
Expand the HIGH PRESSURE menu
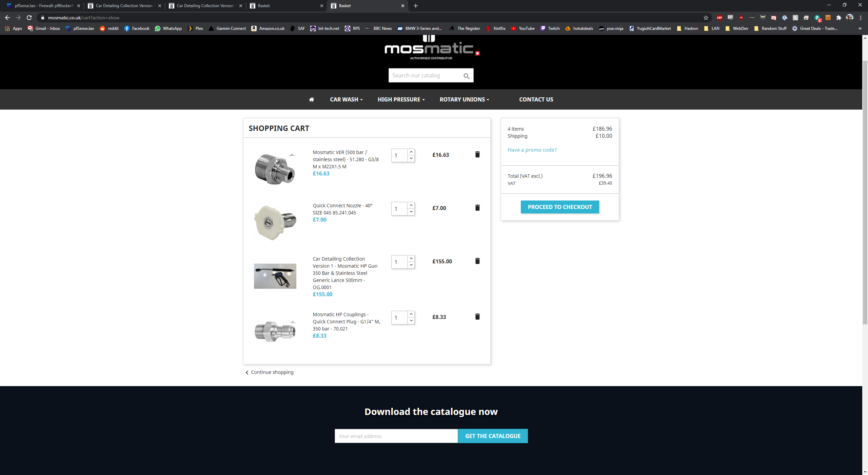point(401,99)
